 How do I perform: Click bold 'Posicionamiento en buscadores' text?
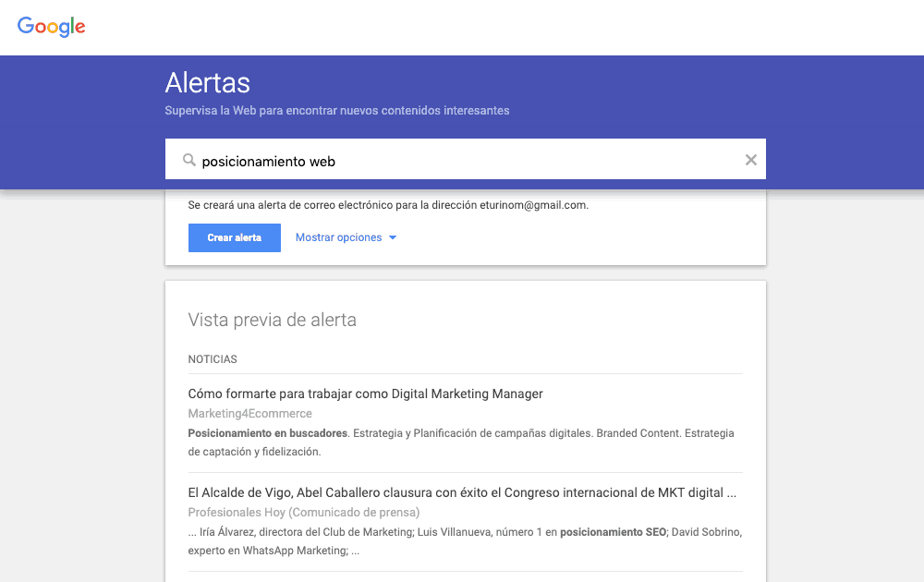(267, 433)
